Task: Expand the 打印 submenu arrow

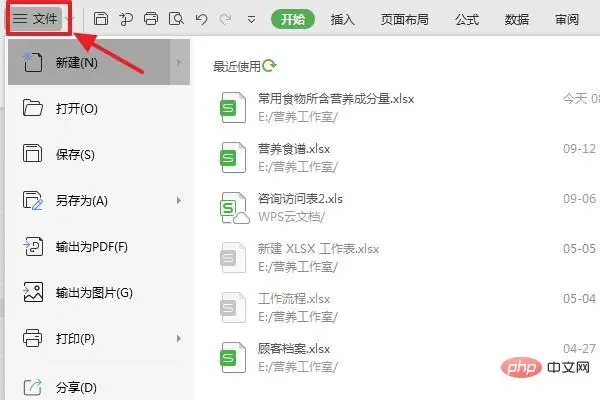Action: 179,338
